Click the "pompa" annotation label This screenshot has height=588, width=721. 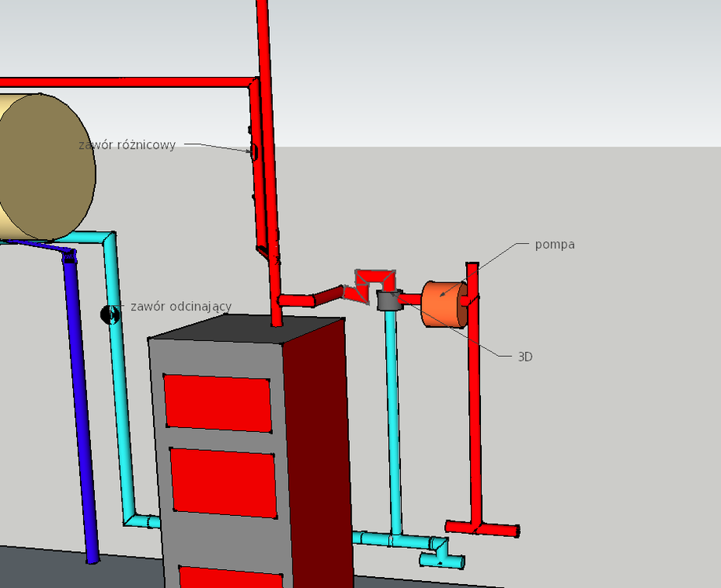(555, 245)
